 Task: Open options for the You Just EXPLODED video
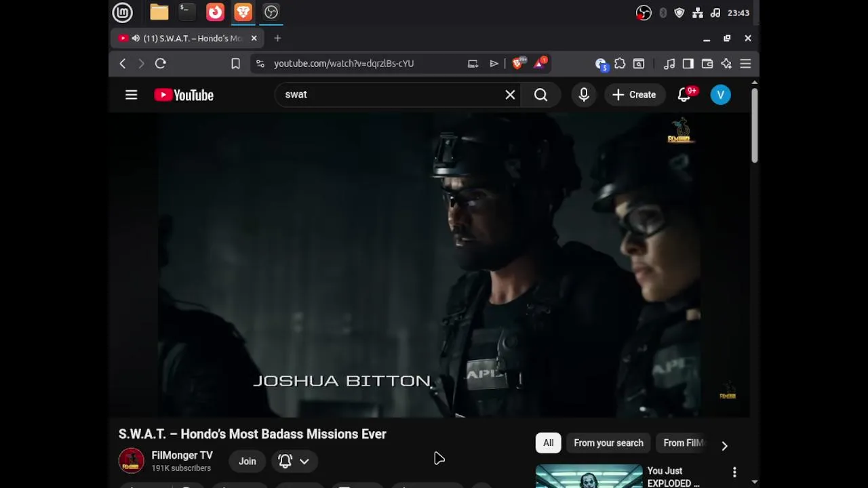(x=734, y=472)
